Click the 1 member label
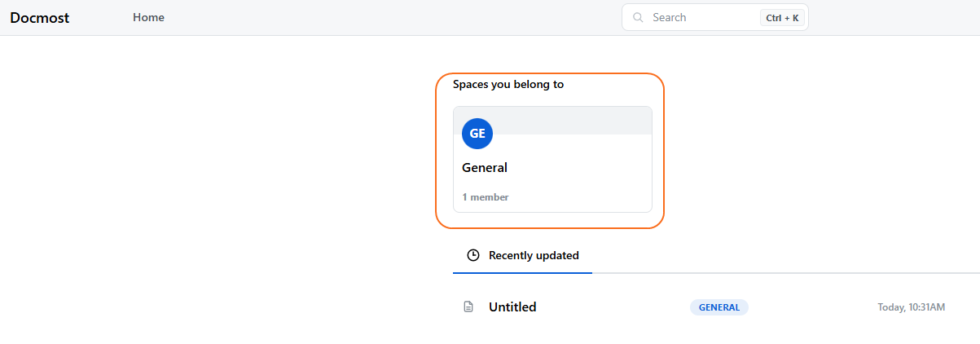Screen dimensions: 980x344 point(486,197)
